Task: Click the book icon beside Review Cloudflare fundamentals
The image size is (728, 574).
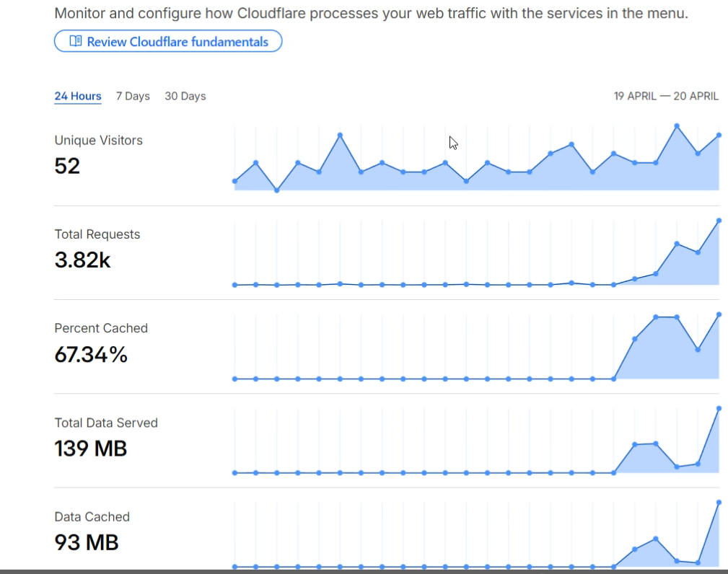Action: [x=76, y=41]
